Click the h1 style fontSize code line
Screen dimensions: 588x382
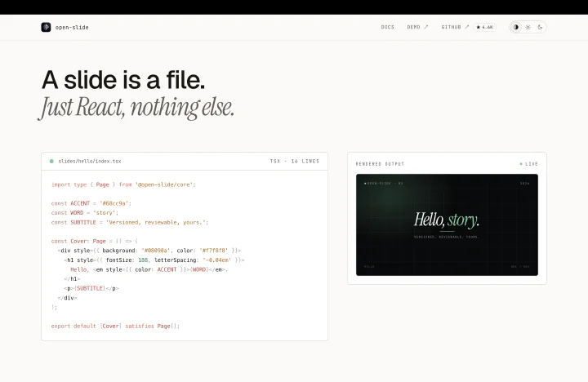pos(154,260)
